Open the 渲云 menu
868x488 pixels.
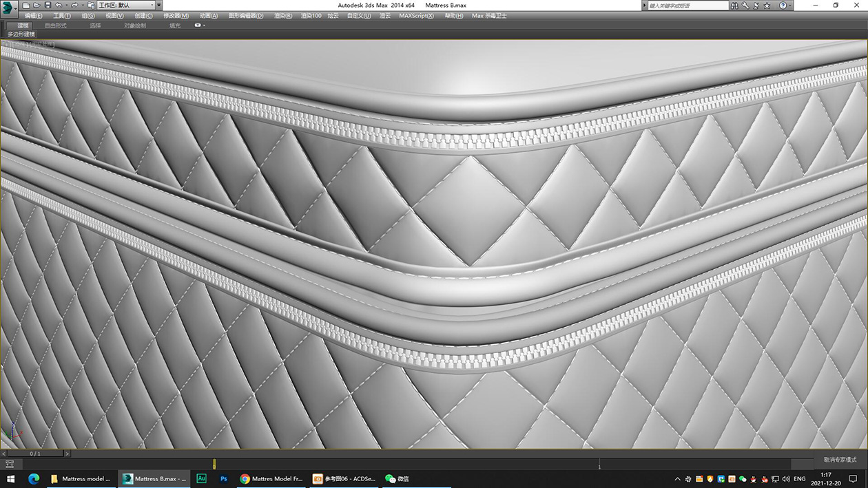(x=385, y=16)
